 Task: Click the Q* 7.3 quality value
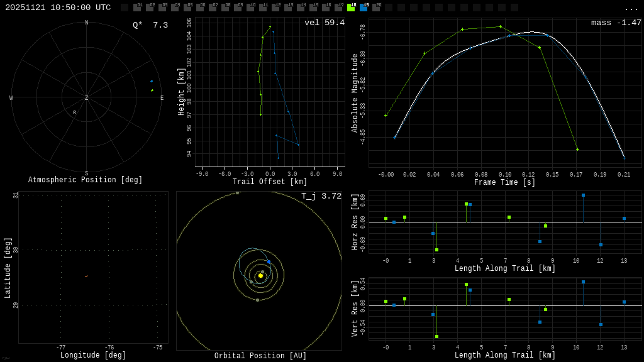point(150,25)
